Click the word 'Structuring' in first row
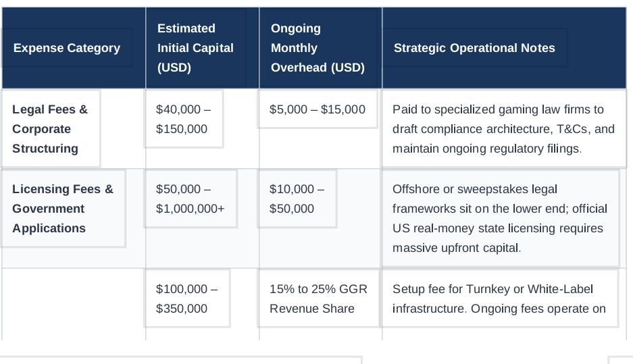The width and height of the screenshot is (633, 364). click(45, 149)
